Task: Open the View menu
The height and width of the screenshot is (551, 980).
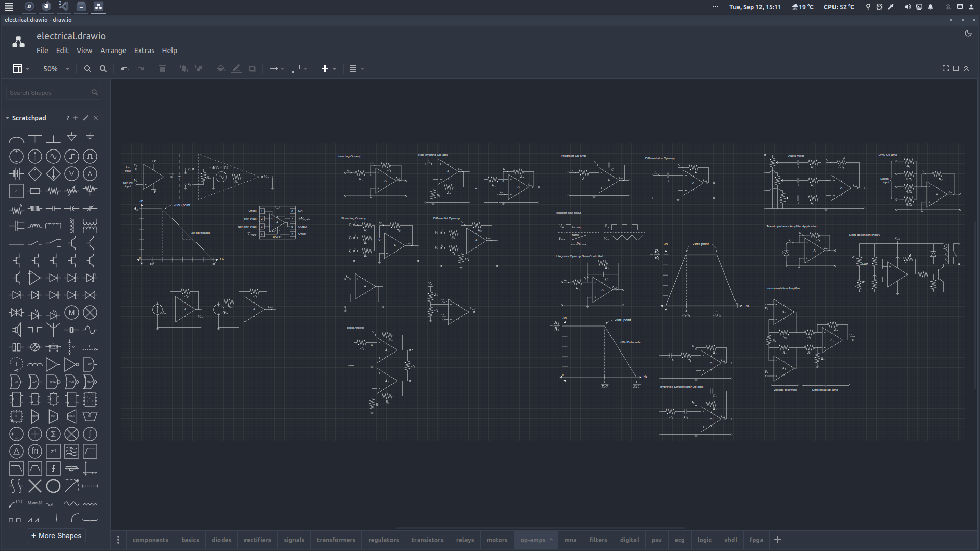Action: pyautogui.click(x=84, y=51)
